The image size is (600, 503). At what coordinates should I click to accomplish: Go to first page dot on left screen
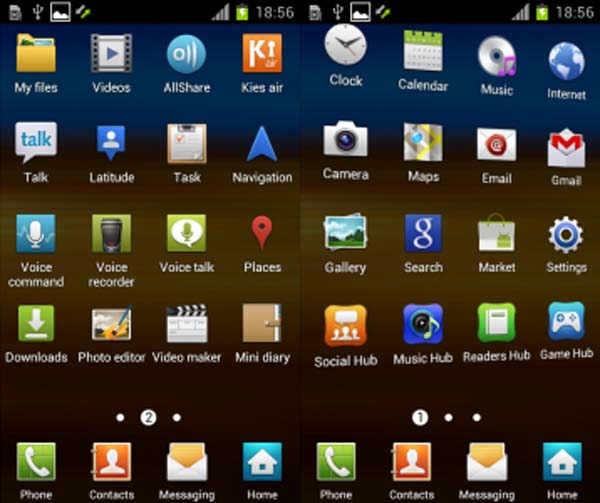(x=120, y=417)
